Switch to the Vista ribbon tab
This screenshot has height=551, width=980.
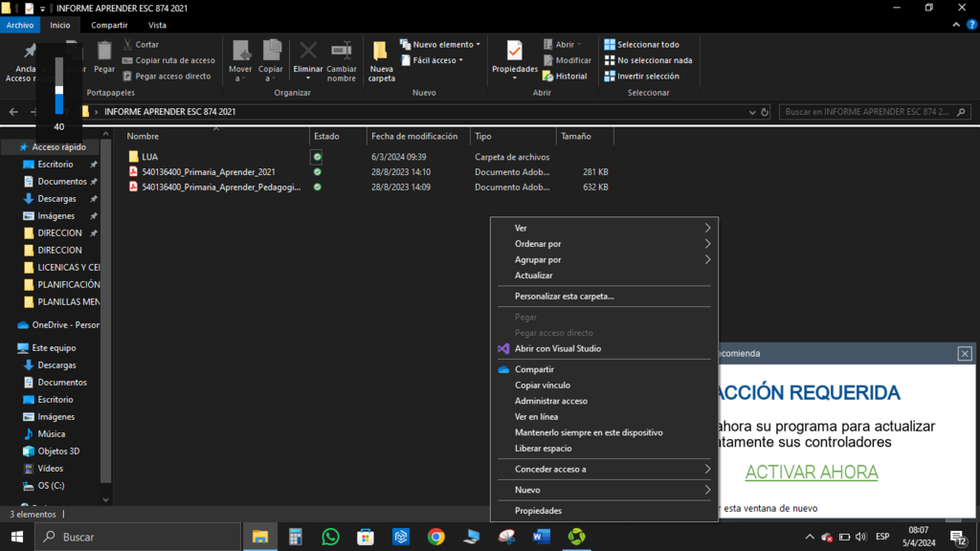pyautogui.click(x=158, y=25)
